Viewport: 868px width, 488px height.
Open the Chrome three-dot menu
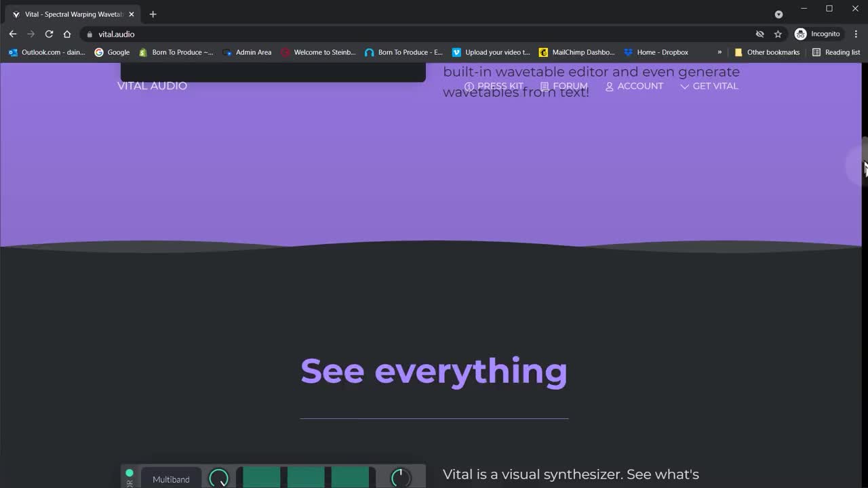(x=856, y=34)
